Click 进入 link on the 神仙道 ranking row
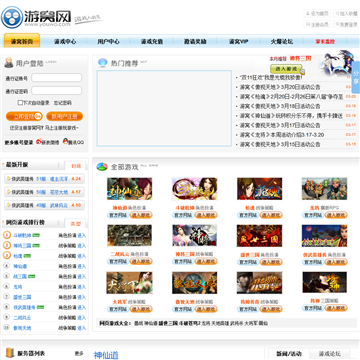Viewport: 360px width, 360px height. coord(82,266)
